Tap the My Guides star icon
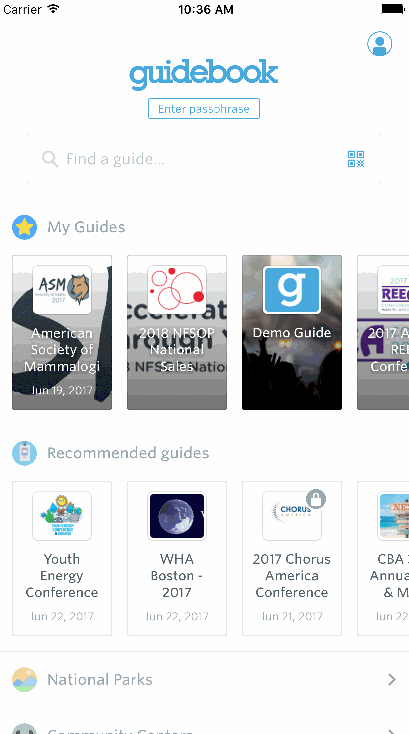This screenshot has width=409, height=734. tap(24, 227)
